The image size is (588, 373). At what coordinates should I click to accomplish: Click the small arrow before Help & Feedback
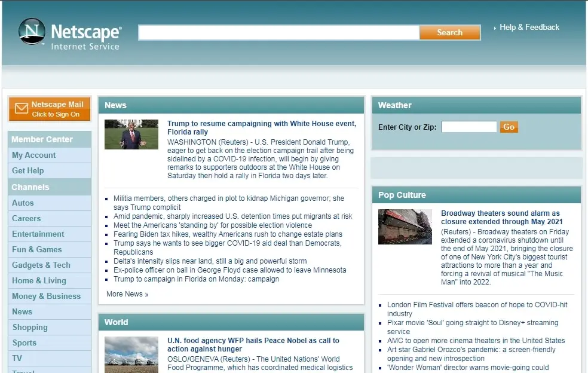tap(495, 27)
